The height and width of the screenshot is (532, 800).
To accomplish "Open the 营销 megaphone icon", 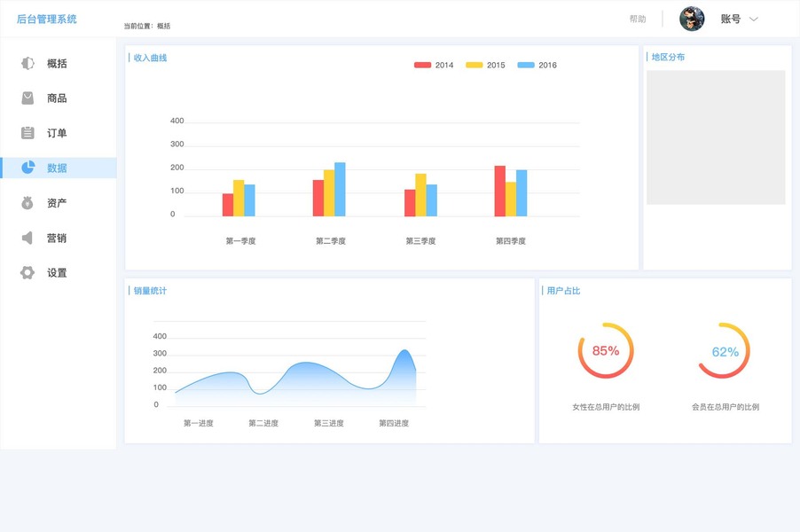I will click(27, 238).
